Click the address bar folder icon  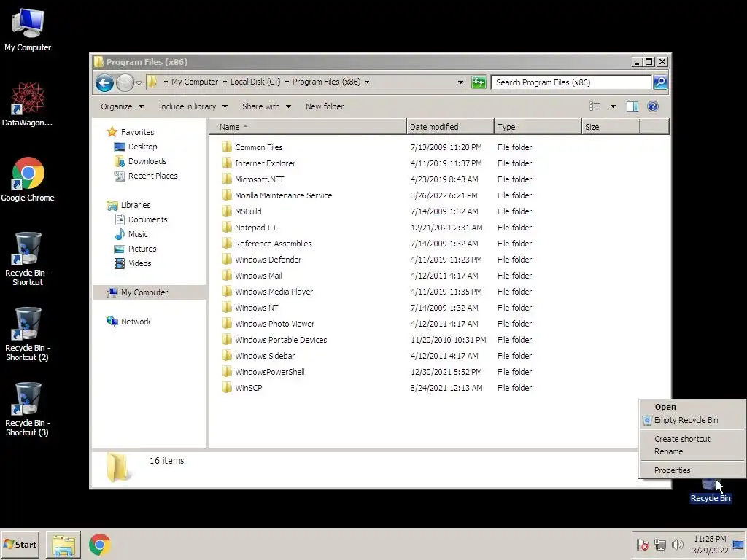point(152,82)
